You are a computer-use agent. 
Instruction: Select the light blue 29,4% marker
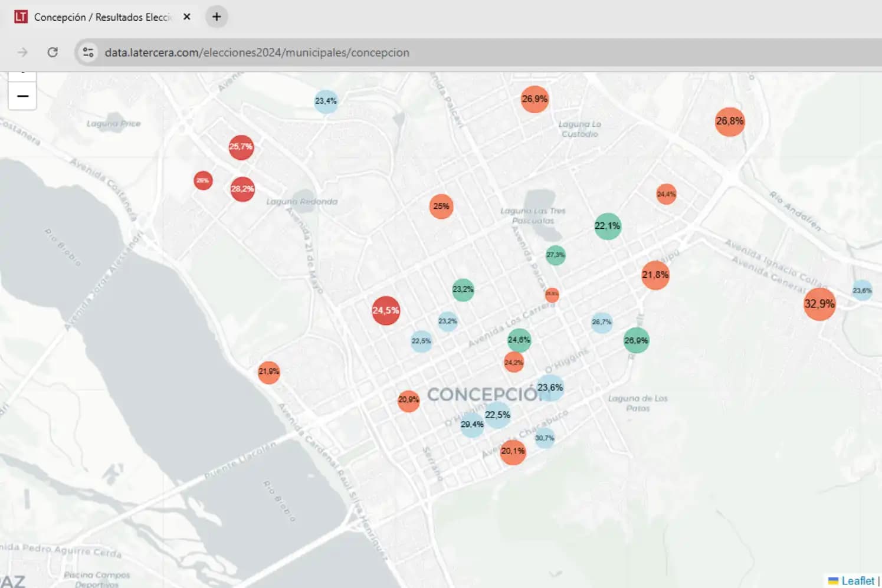coord(472,425)
